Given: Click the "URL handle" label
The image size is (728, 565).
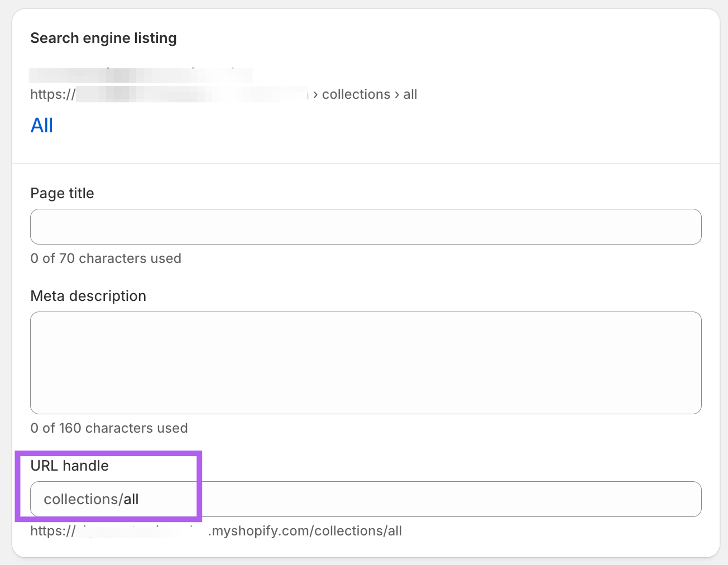Looking at the screenshot, I should point(69,466).
